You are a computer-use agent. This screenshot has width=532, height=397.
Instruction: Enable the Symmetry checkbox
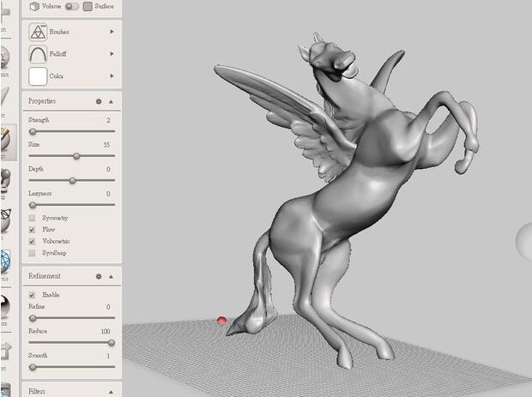click(x=33, y=219)
